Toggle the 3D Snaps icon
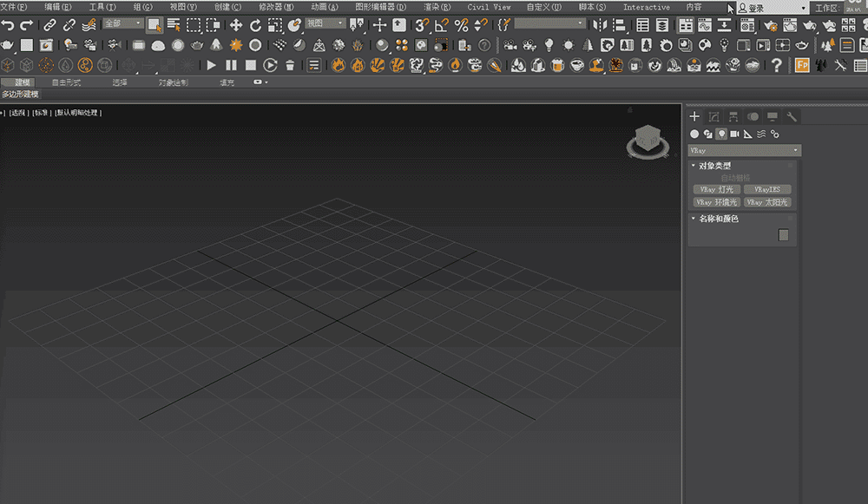The height and width of the screenshot is (504, 868). point(422,25)
